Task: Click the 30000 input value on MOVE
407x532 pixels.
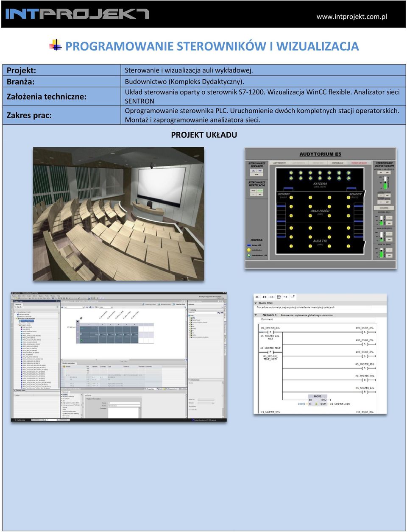Action: pyautogui.click(x=301, y=404)
